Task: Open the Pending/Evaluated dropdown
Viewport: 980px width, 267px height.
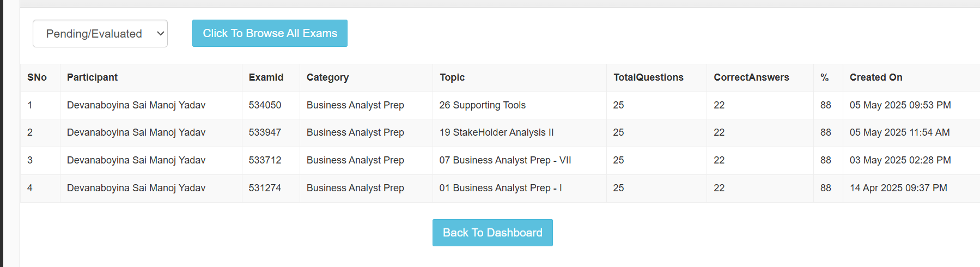Action: pos(100,34)
